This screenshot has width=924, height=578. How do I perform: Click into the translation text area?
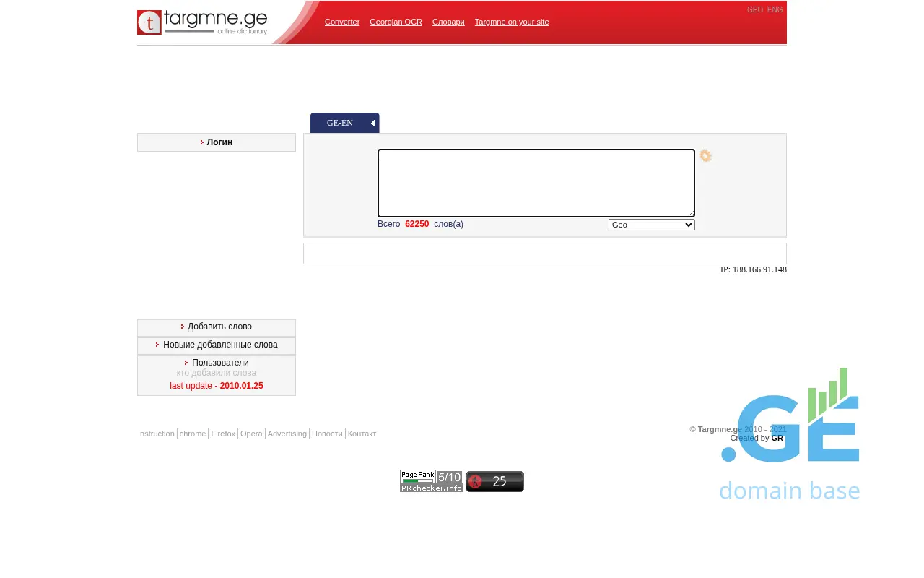click(x=536, y=183)
